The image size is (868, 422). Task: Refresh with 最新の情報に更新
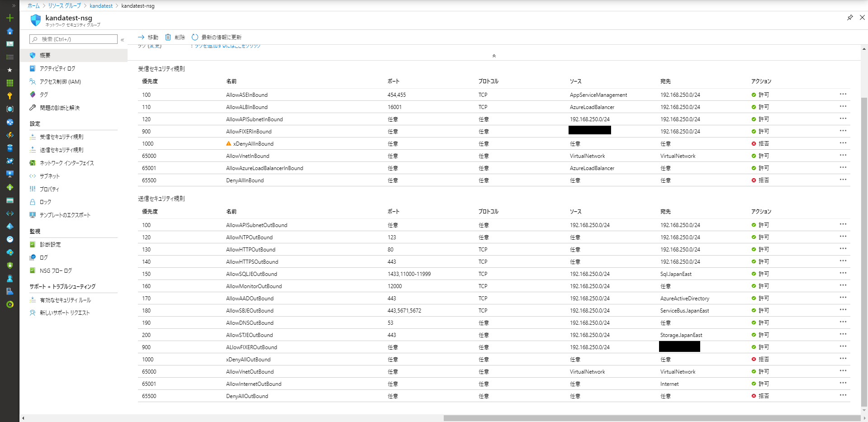pos(217,37)
